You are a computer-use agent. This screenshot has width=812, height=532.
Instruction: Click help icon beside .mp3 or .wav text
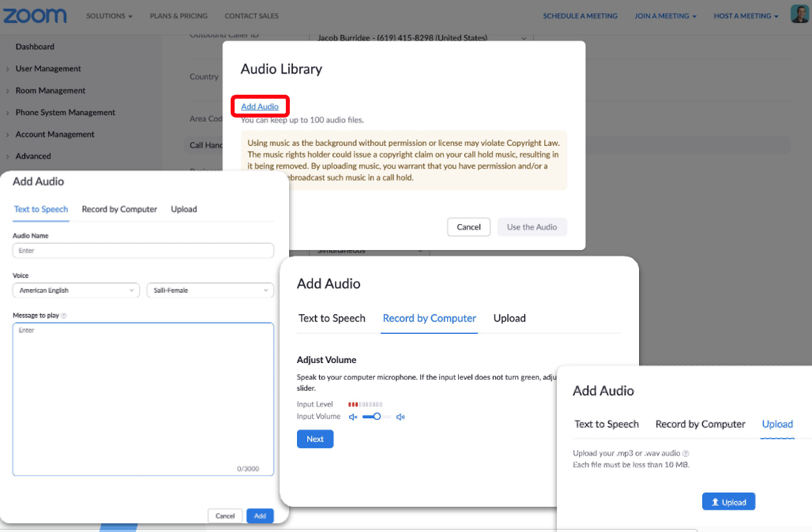[686, 454]
